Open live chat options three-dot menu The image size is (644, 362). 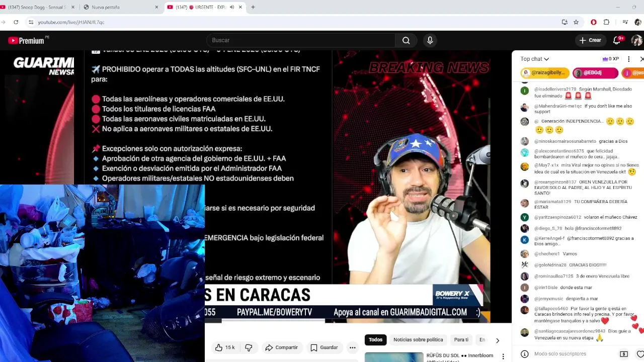click(x=628, y=59)
